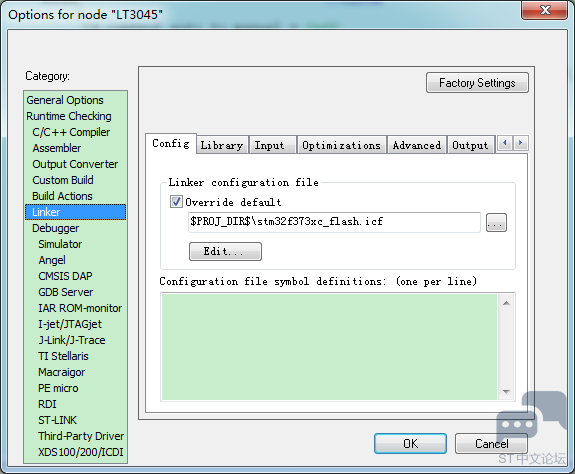Cancel the options dialog
Screen dimensions: 575x474
coord(491,444)
